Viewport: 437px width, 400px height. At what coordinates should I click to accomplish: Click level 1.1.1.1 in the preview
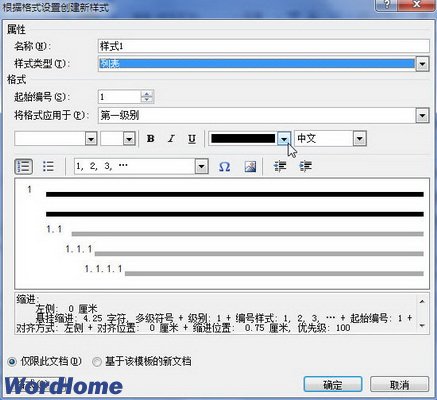pyautogui.click(x=103, y=269)
